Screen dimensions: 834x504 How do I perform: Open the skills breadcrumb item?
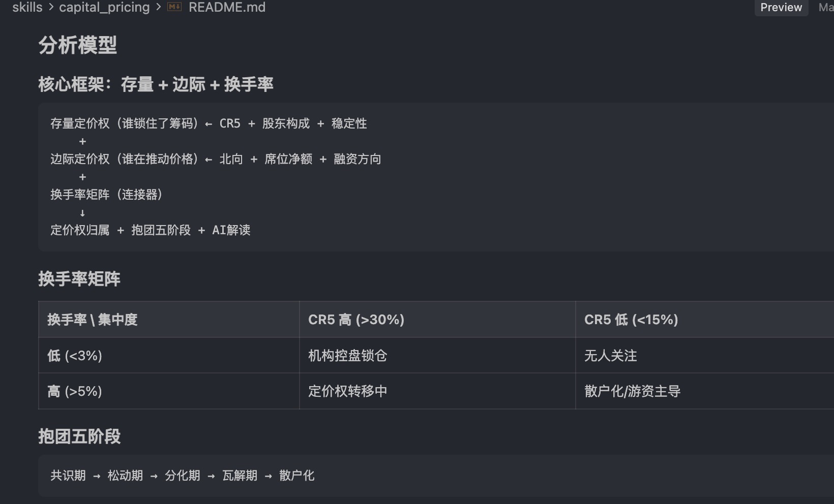point(27,7)
